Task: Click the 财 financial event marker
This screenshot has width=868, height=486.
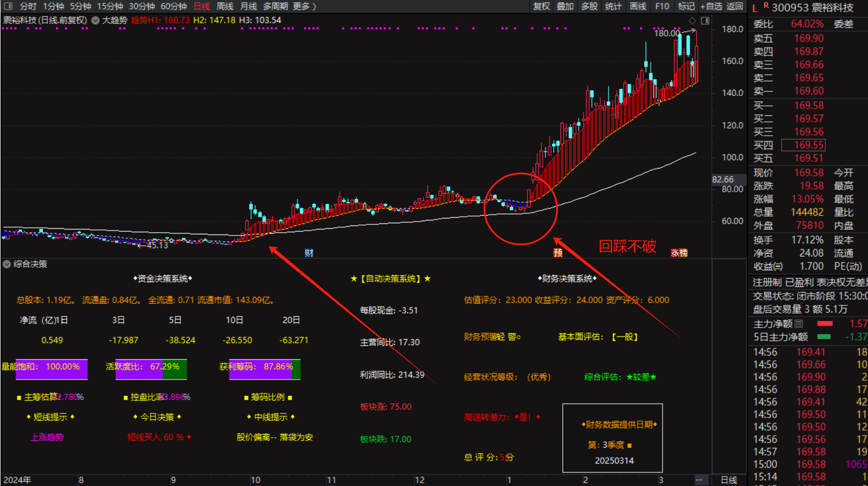Action: click(309, 253)
